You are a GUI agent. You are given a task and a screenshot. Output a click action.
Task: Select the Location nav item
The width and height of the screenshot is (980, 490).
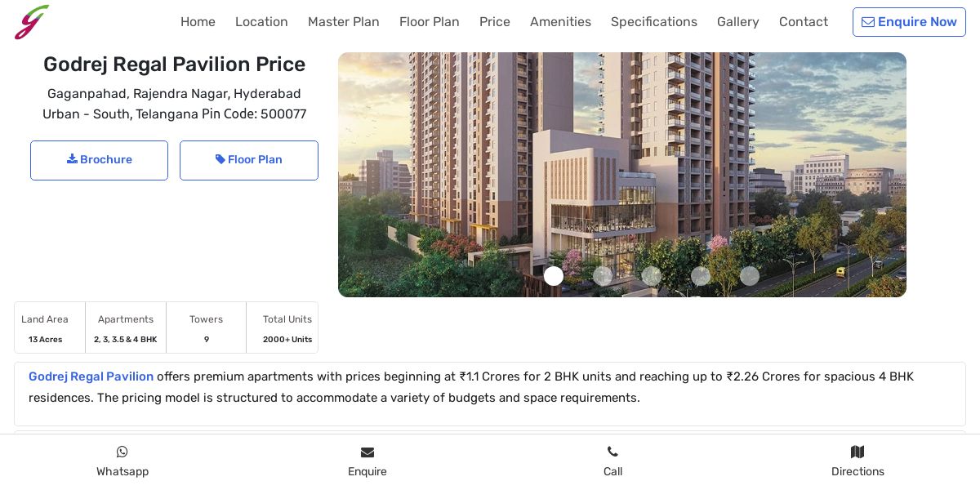261,22
